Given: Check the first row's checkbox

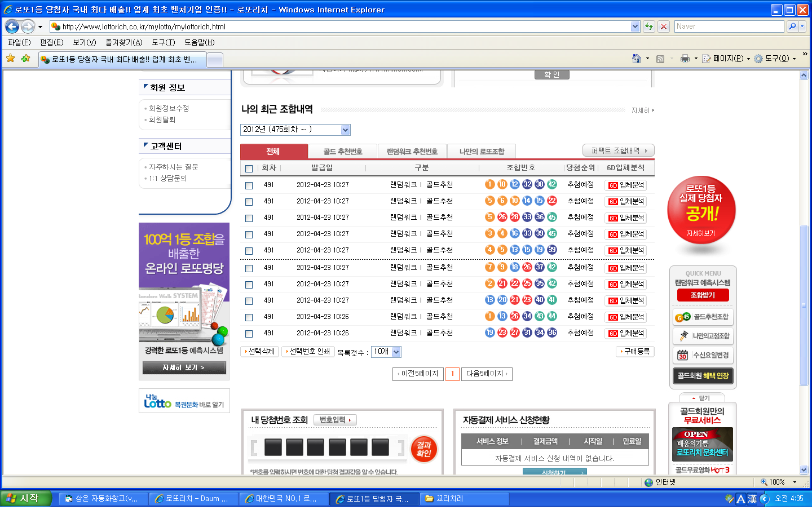Looking at the screenshot, I should [x=249, y=185].
